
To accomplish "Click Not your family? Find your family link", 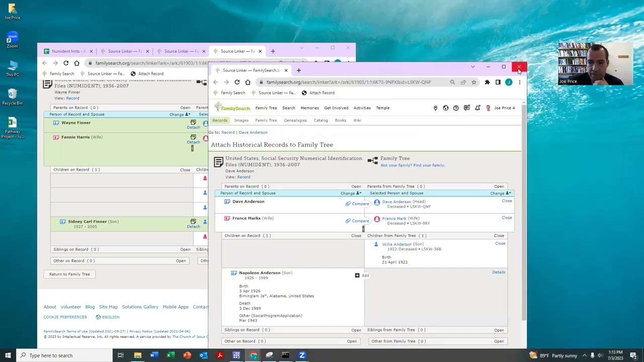I will pyautogui.click(x=413, y=165).
